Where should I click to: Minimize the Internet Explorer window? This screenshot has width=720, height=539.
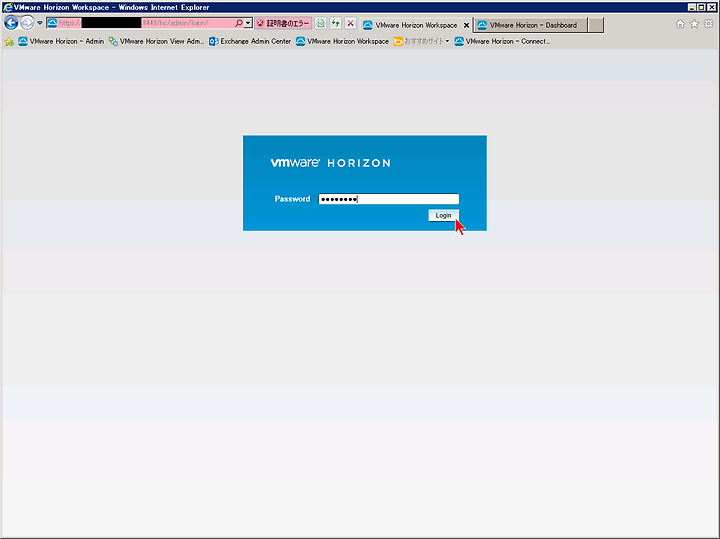(x=692, y=7)
